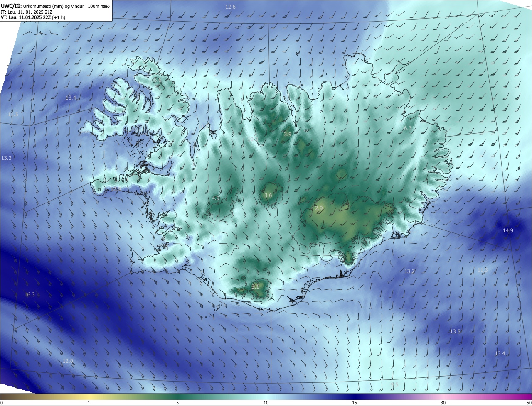Click the 4.9 value label over land
This screenshot has height=406, width=532.
click(x=215, y=198)
